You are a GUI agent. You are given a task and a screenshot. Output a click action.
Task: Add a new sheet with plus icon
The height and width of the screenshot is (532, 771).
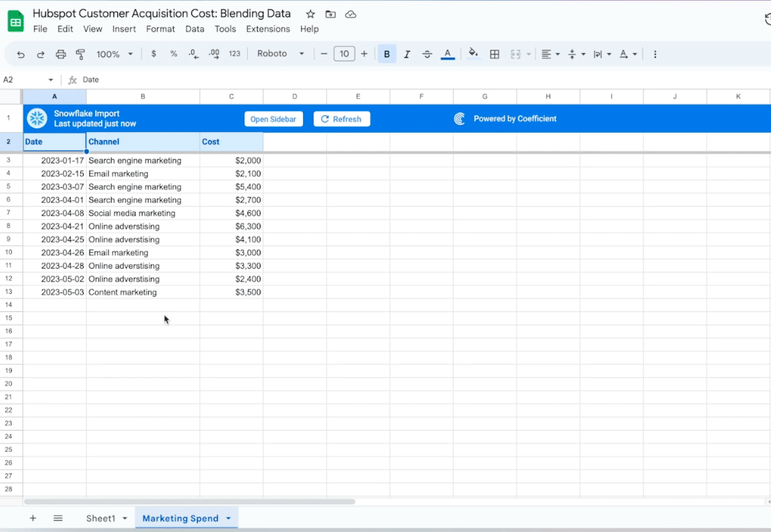(33, 518)
